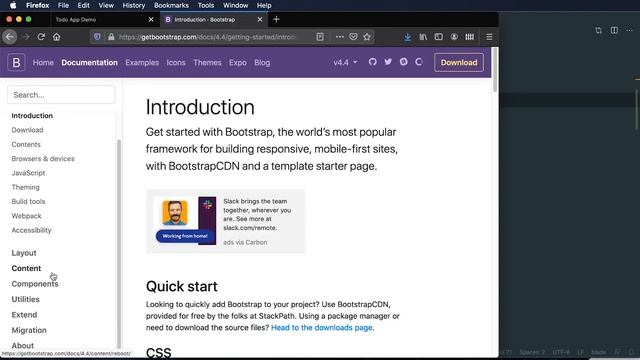Expand the Content sidebar section
The width and height of the screenshot is (640, 360).
[26, 268]
